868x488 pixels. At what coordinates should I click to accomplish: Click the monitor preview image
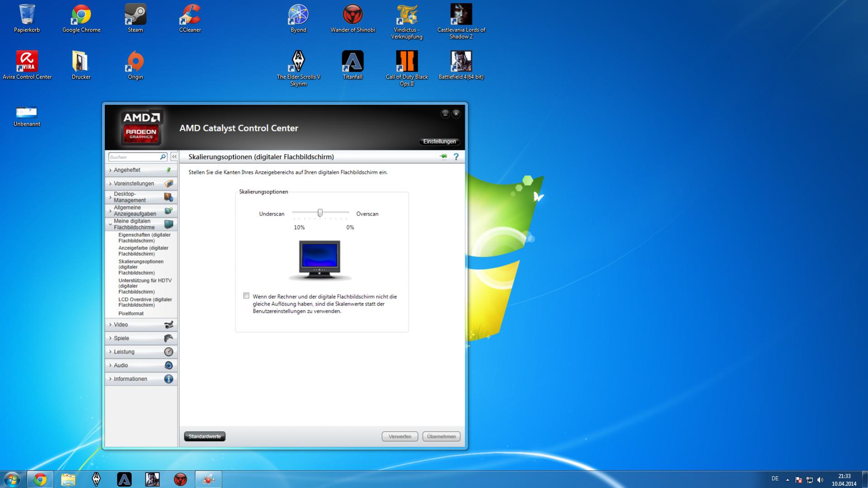(x=320, y=260)
